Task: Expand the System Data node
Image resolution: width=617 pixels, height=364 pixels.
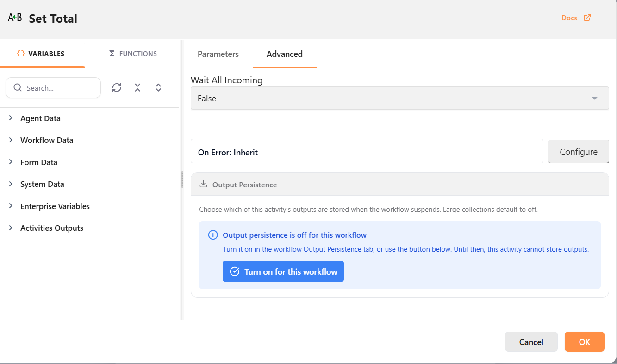Action: pyautogui.click(x=11, y=184)
